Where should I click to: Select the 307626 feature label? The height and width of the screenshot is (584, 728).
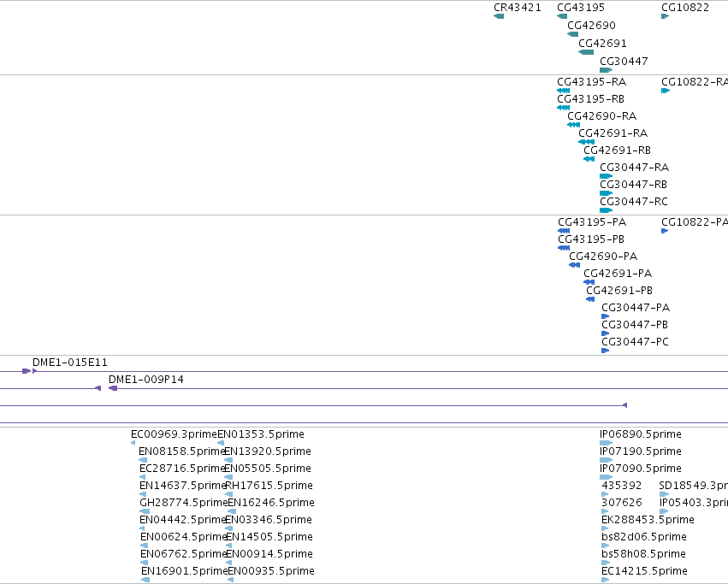pyautogui.click(x=622, y=504)
